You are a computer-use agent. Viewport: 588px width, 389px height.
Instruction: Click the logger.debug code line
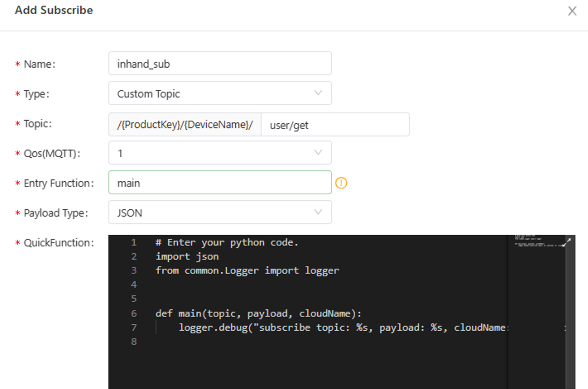[337, 328]
